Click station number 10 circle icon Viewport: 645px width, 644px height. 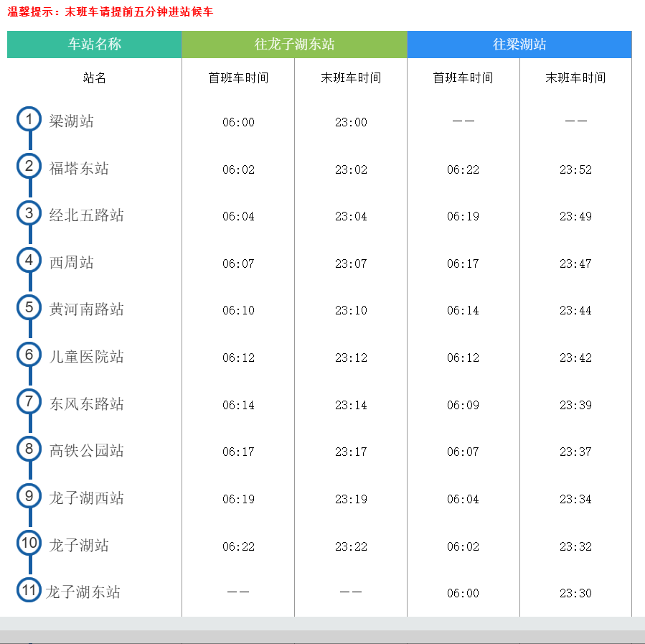coord(29,543)
